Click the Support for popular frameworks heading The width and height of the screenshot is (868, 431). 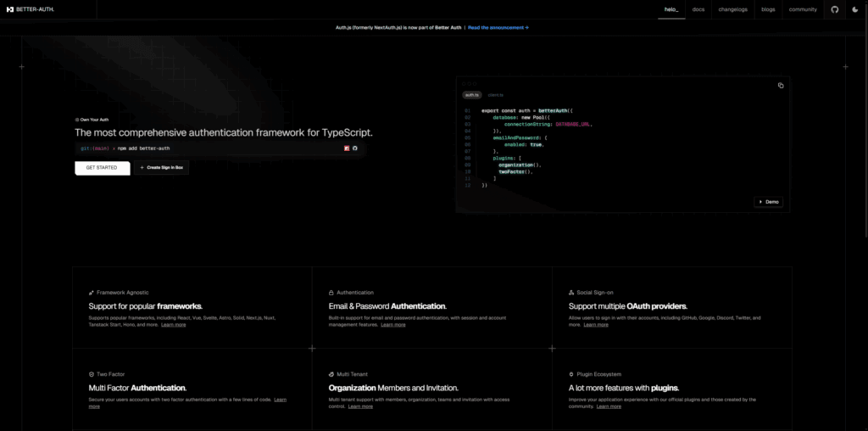(146, 305)
